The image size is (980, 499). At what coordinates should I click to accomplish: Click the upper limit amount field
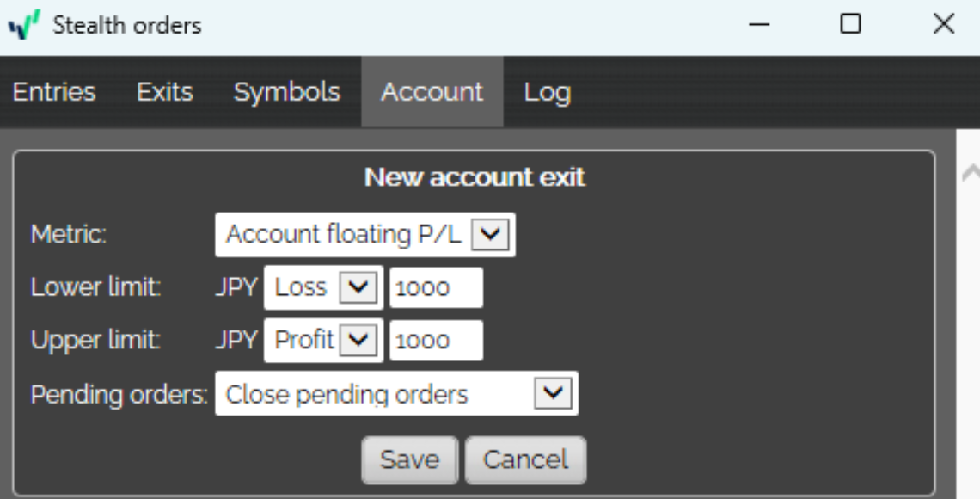click(x=436, y=341)
